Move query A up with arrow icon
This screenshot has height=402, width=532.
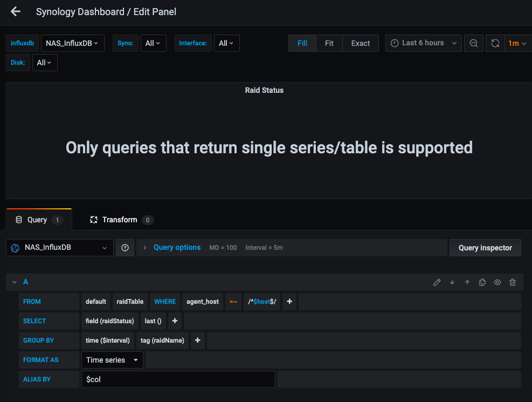467,282
